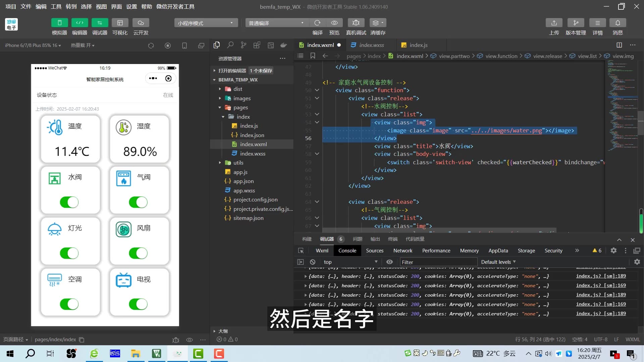Screen dimensions: 644x362
Task: Open the 普通编译 compile mode dropdown
Action: click(x=276, y=22)
